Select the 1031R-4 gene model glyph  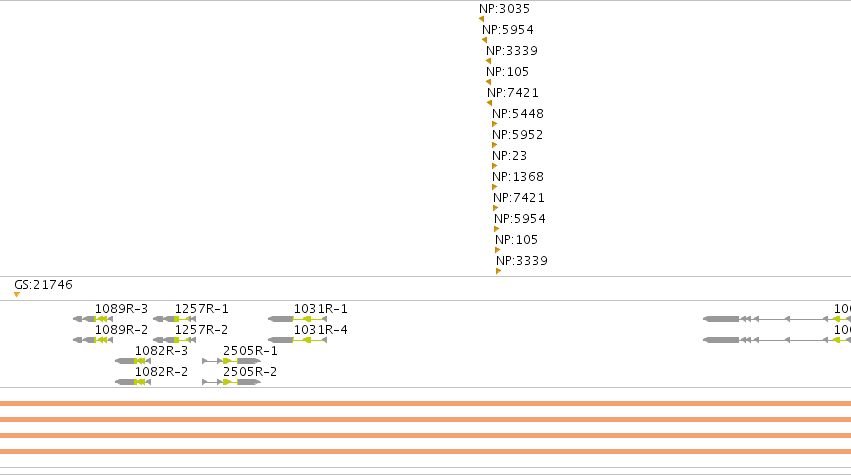pyautogui.click(x=297, y=340)
